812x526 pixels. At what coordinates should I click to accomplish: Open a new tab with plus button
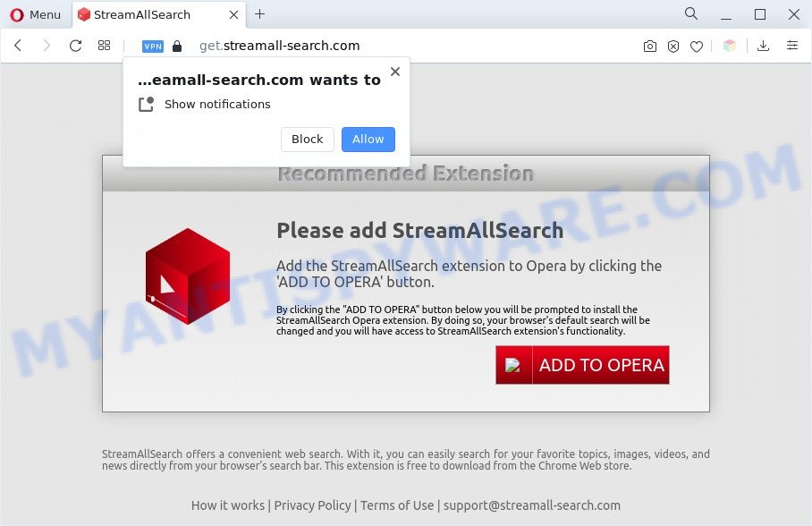[260, 14]
